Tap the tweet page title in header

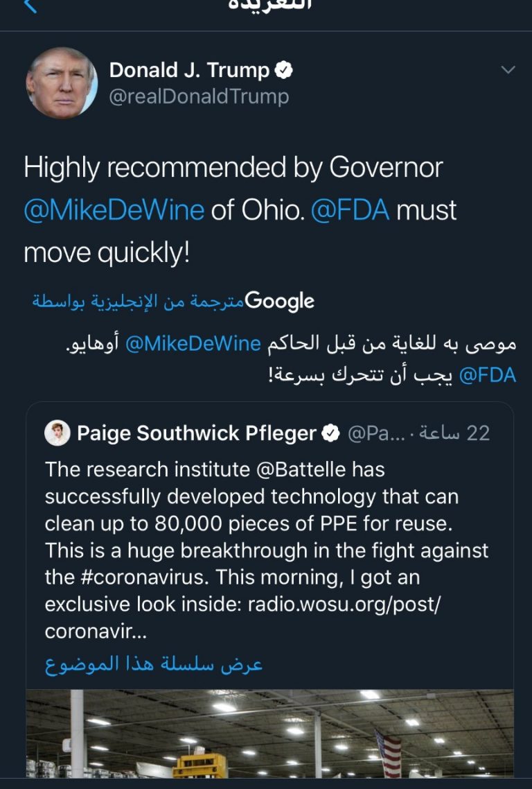[x=270, y=6]
